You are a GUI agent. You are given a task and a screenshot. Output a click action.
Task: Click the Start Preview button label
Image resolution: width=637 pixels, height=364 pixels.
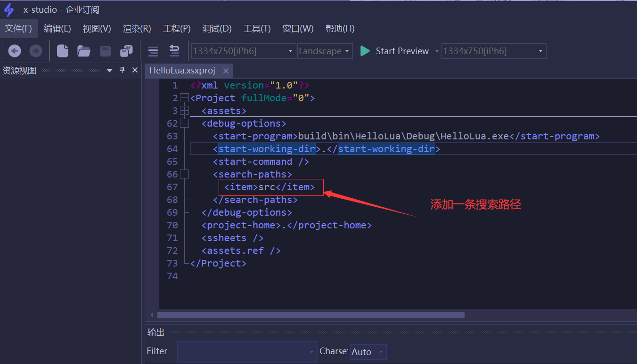(402, 51)
